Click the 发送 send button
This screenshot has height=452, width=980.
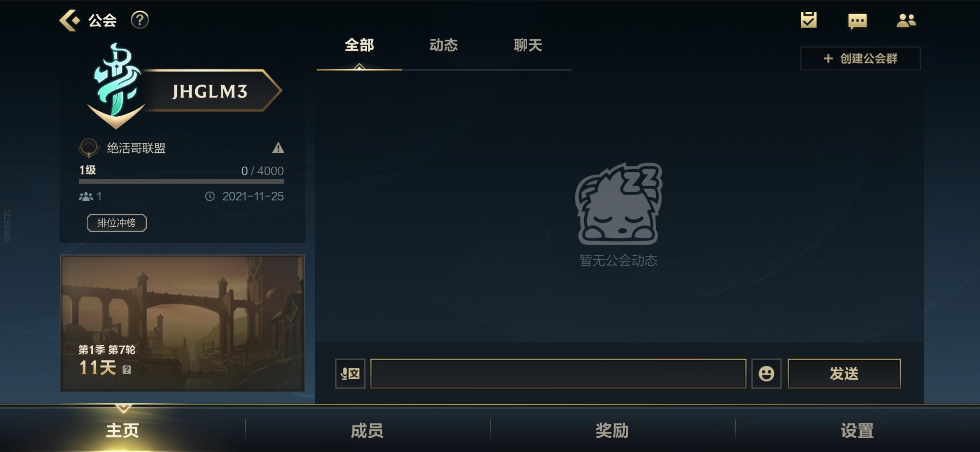(844, 373)
